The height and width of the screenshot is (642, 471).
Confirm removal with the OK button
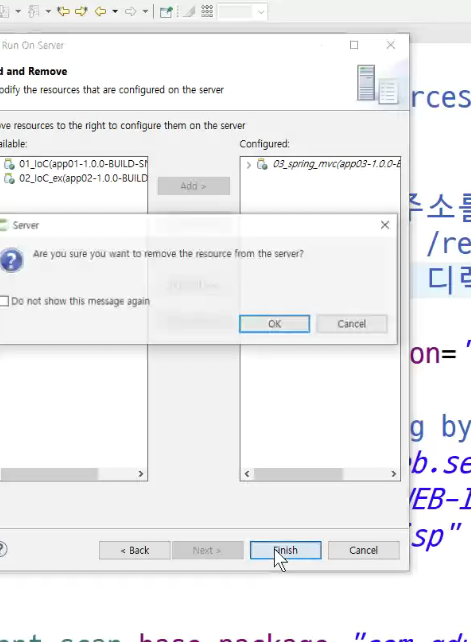click(x=274, y=324)
